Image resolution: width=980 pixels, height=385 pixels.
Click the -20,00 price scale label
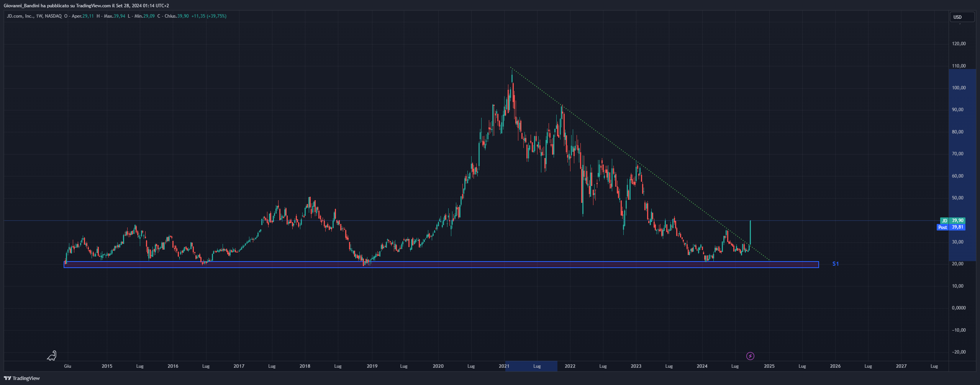958,352
